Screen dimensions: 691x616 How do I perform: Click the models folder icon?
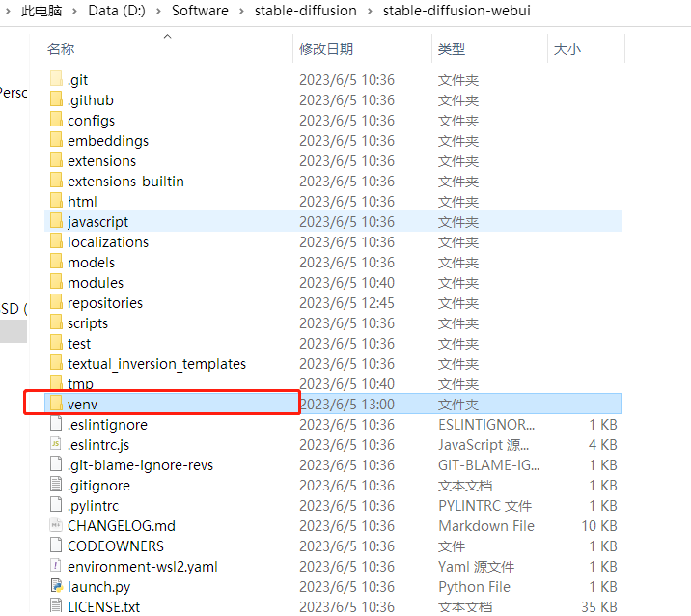[56, 262]
